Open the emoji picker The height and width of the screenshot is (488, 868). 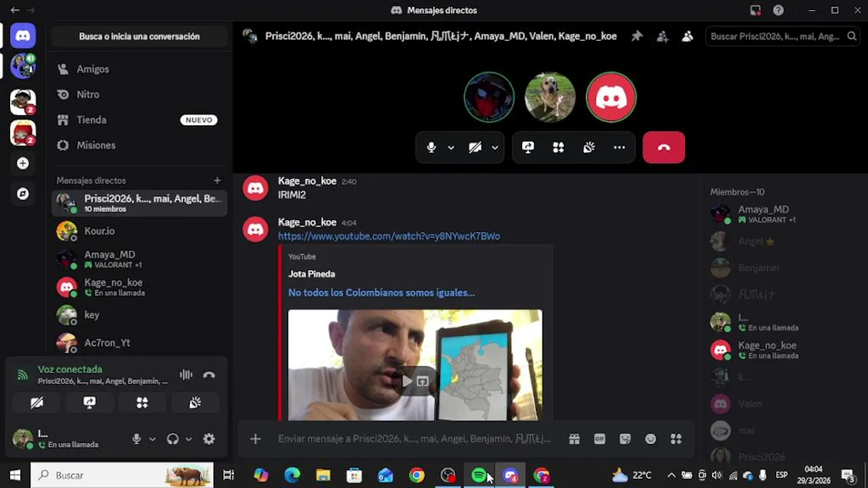(650, 439)
